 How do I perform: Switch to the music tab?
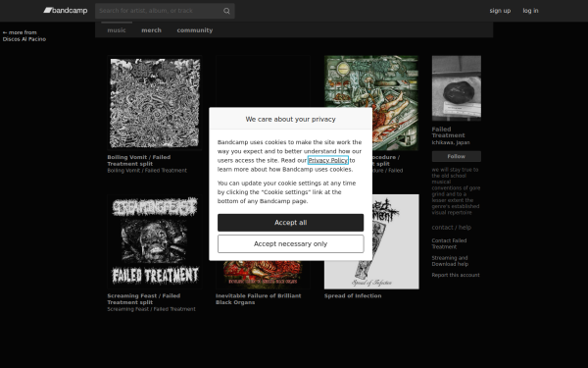point(117,30)
